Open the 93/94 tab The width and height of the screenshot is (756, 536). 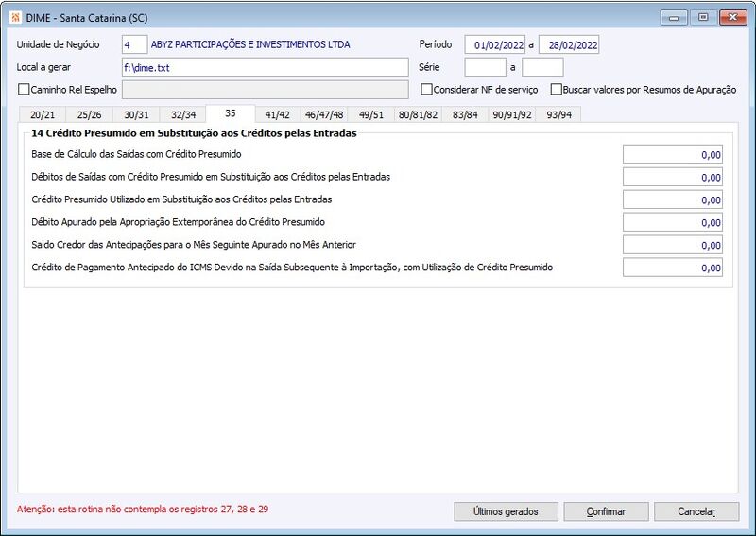pos(558,114)
